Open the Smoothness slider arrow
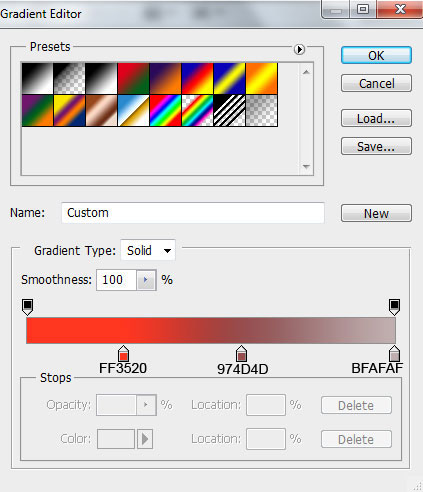This screenshot has height=492, width=423. coord(146,280)
